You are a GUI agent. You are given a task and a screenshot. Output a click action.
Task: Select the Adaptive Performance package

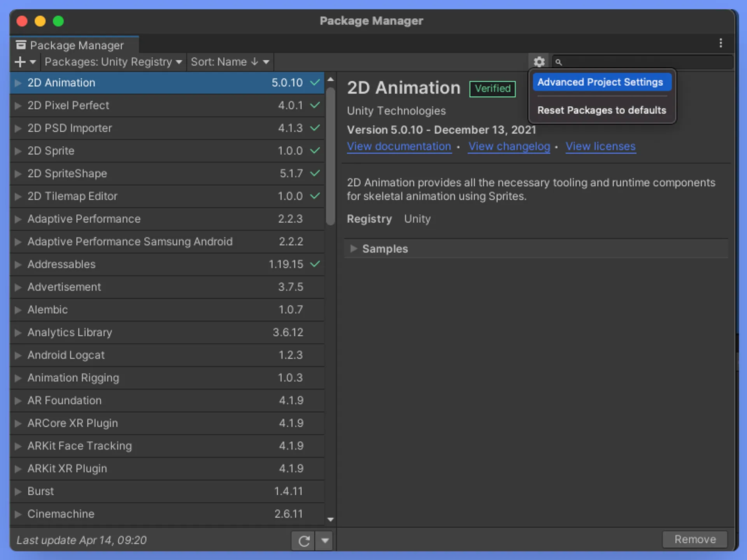coord(167,219)
